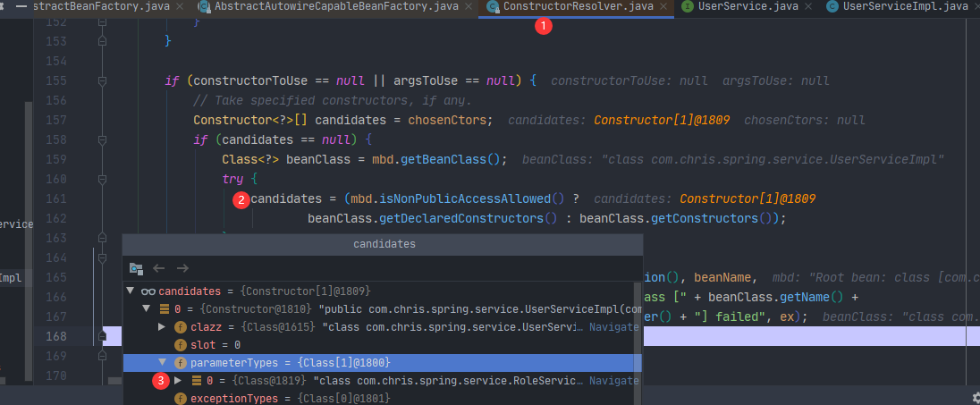Click the glasses watch icon beside candidates
This screenshot has width=980, height=405.
(x=148, y=291)
